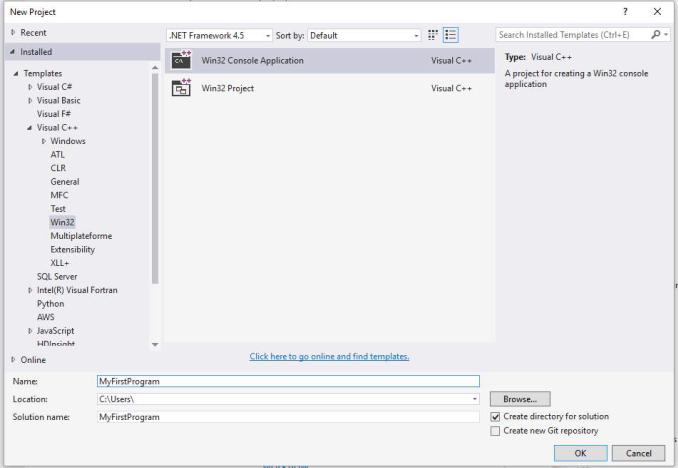The height and width of the screenshot is (468, 678).
Task: Select the Win32 Console Application row text
Action: coord(253,61)
